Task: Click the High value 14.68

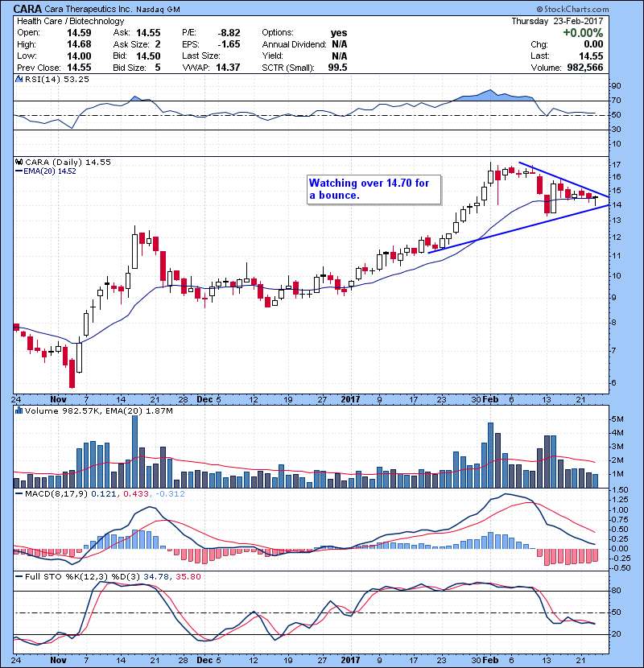Action: (79, 44)
